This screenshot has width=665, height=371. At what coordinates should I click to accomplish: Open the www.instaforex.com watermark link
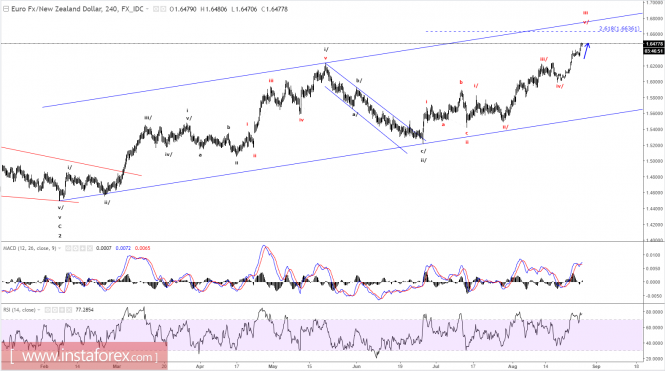(84, 356)
